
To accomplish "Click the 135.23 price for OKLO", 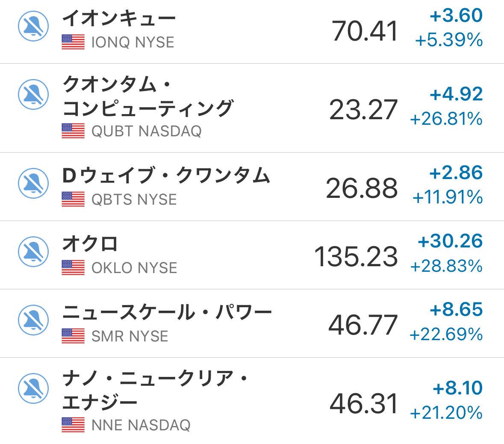I will (356, 256).
